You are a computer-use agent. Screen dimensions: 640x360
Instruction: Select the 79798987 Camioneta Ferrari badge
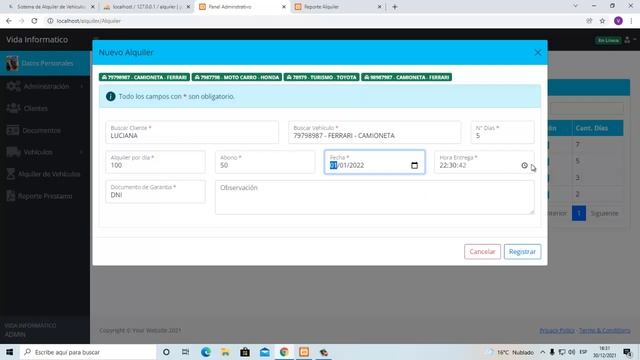pos(144,77)
